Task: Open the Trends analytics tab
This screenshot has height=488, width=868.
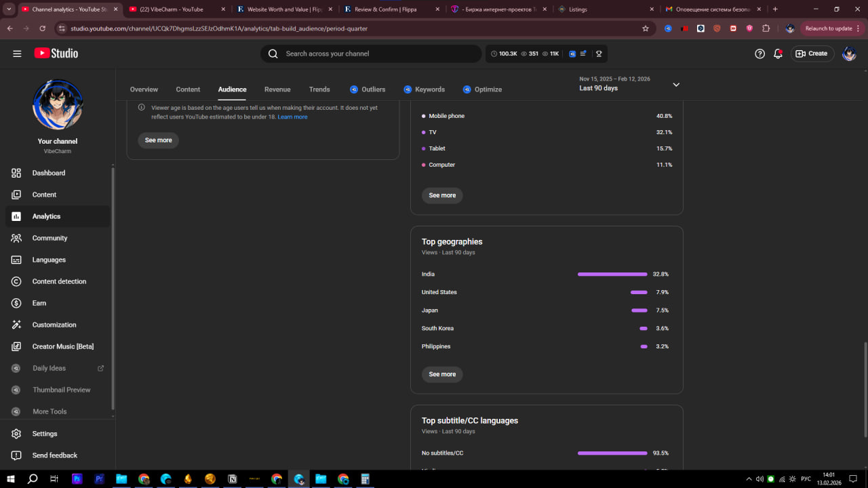Action: pyautogui.click(x=319, y=89)
